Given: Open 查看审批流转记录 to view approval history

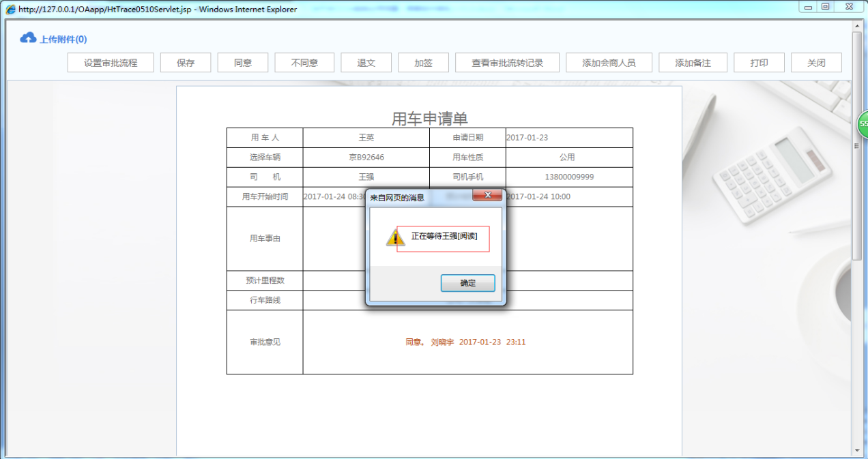Looking at the screenshot, I should coord(506,62).
